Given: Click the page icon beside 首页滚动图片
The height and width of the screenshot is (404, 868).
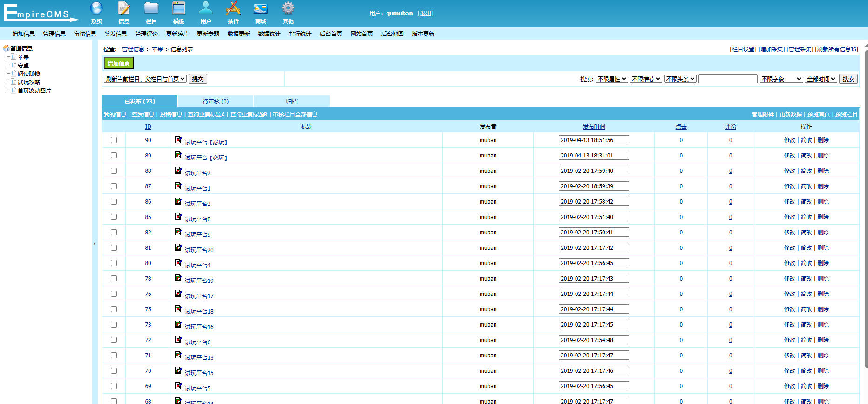Looking at the screenshot, I should (14, 90).
